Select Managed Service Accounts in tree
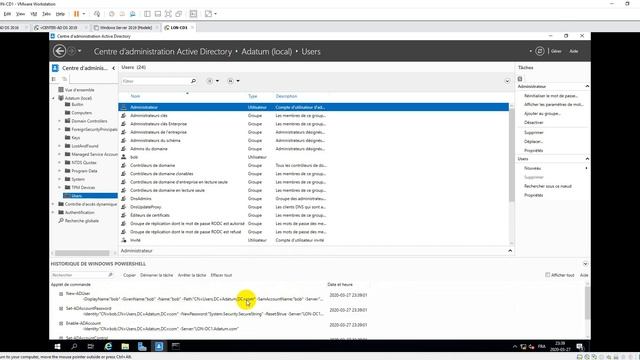Image resolution: width=640 pixels, height=360 pixels. click(94, 154)
